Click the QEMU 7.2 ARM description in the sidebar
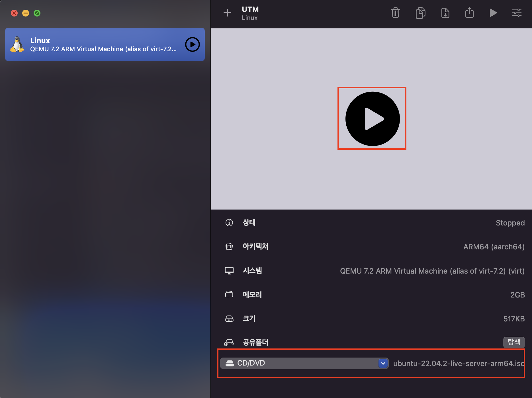532x398 pixels. point(103,49)
